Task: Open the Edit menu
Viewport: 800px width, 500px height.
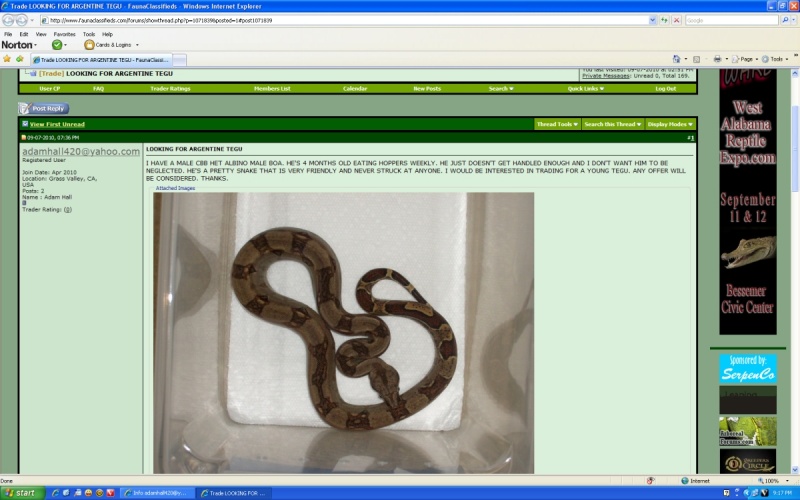Action: pyautogui.click(x=23, y=34)
